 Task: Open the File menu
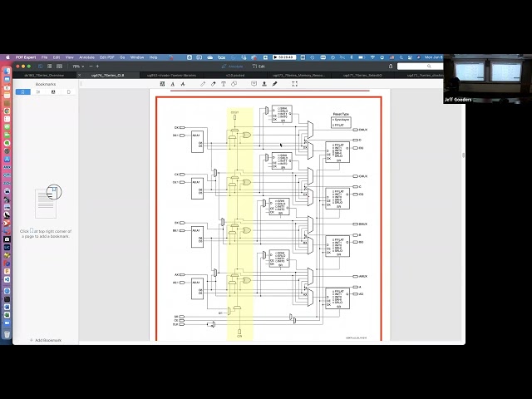(44, 57)
